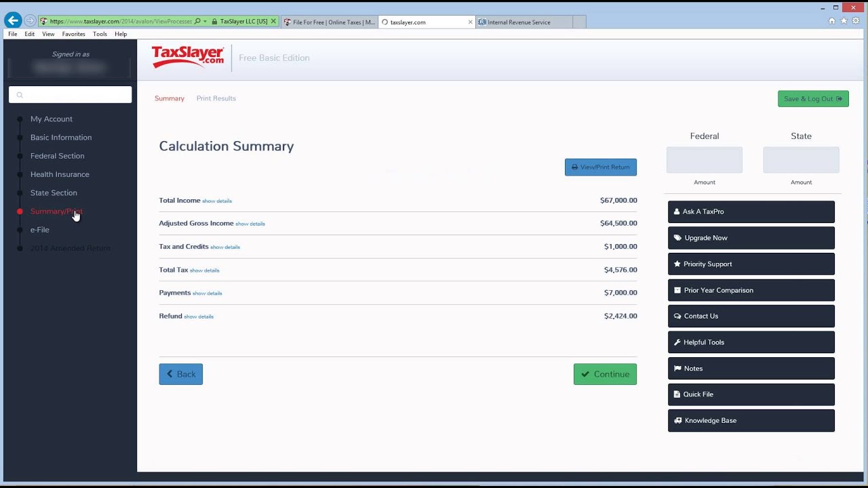Viewport: 868px width, 488px height.
Task: Open 2014 Amended Return item
Action: (x=70, y=248)
